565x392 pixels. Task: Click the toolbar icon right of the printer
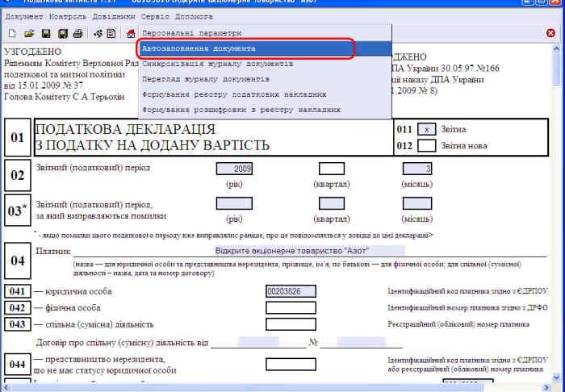pyautogui.click(x=98, y=34)
